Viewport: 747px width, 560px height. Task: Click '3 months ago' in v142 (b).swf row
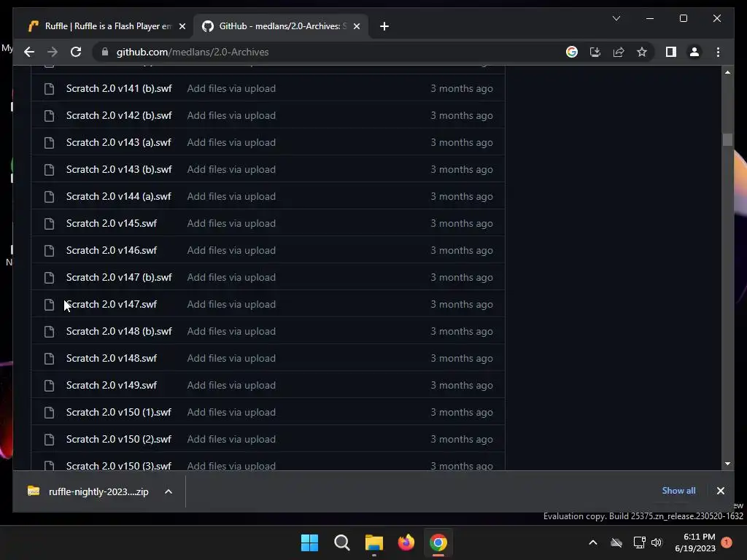462,116
